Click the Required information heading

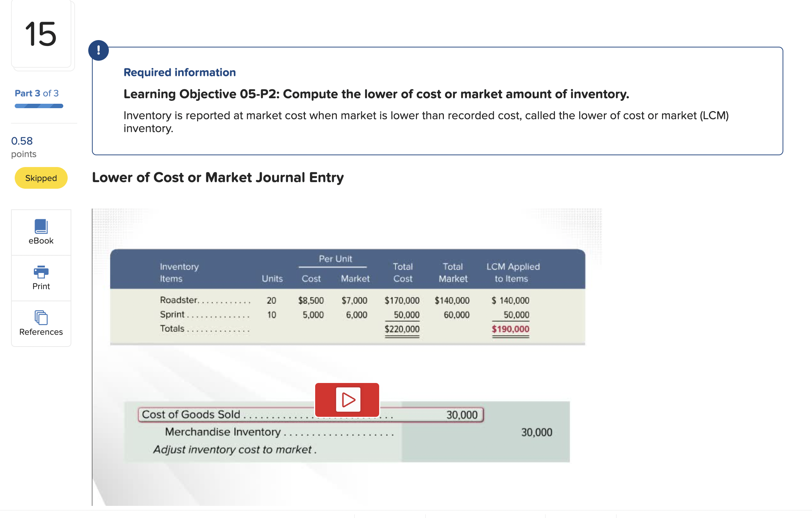click(179, 72)
